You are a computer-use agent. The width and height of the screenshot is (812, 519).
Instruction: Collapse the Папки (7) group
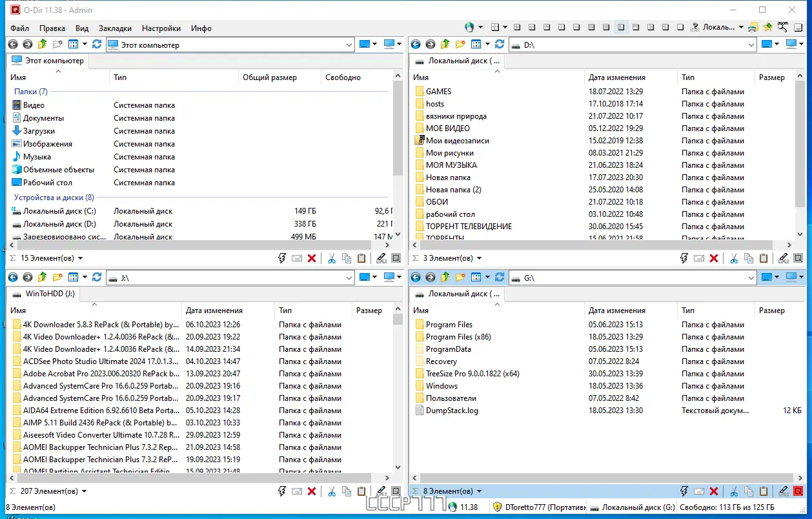(x=30, y=92)
